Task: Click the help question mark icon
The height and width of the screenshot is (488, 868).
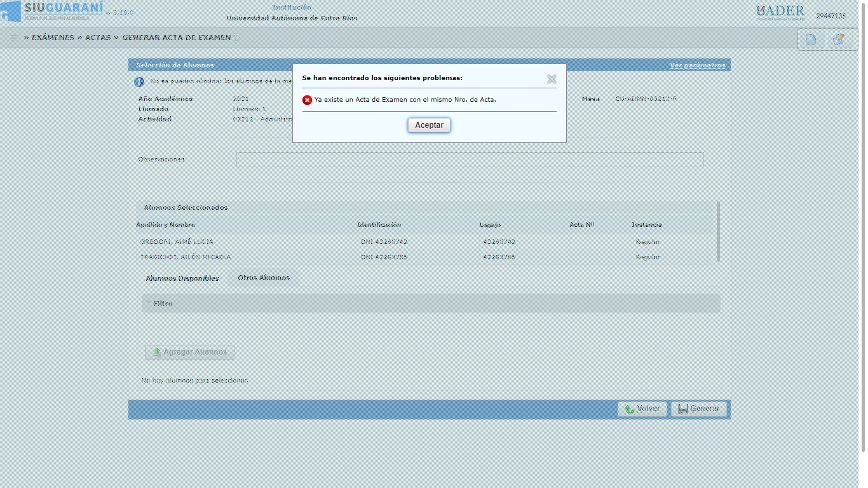Action: pos(237,38)
